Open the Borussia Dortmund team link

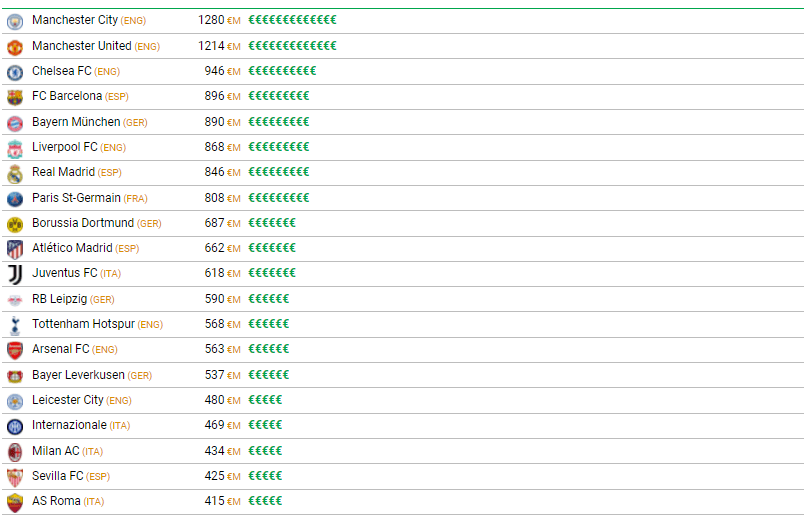click(x=83, y=223)
